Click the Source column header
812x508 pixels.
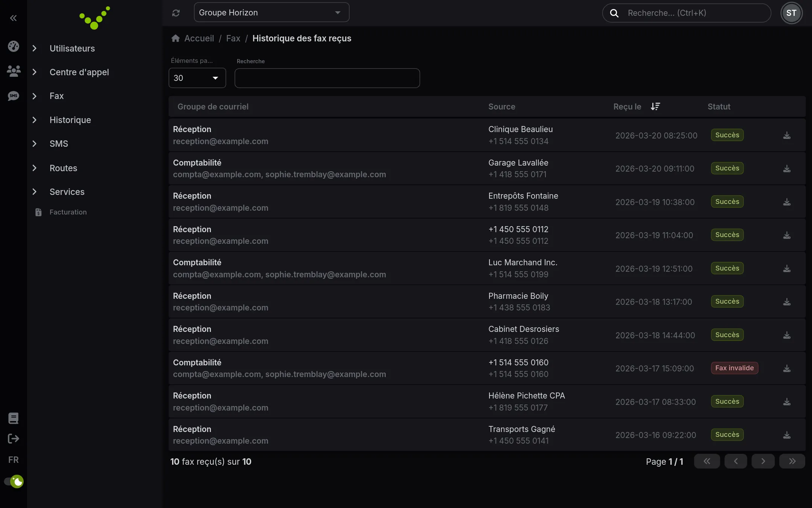click(x=501, y=106)
